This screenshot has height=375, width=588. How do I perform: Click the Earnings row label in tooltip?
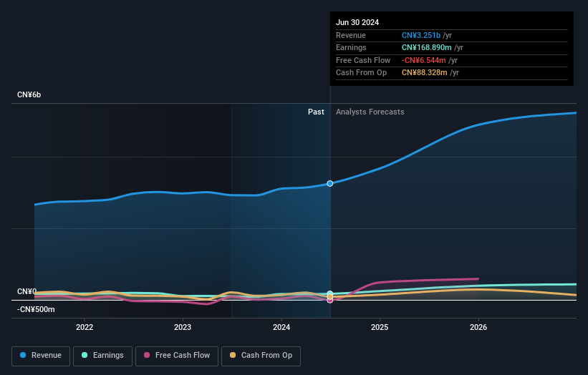point(351,47)
